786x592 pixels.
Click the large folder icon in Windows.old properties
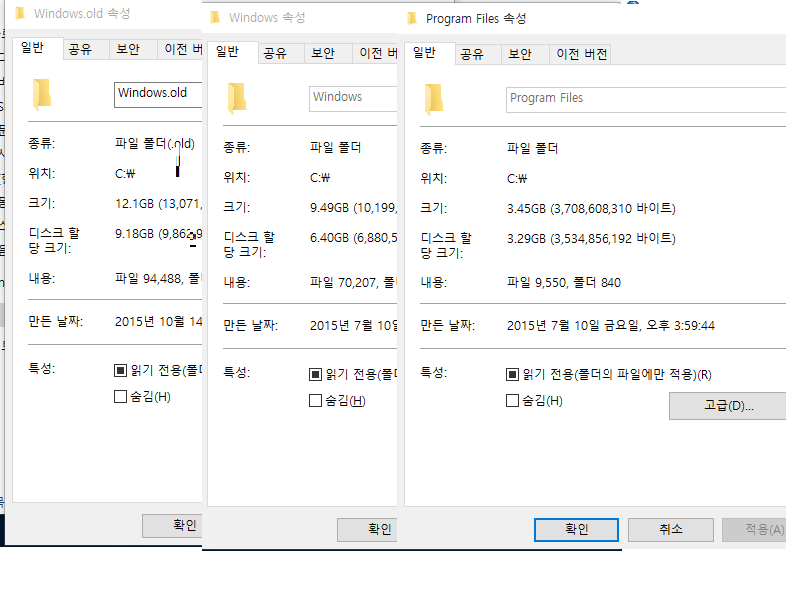42,94
